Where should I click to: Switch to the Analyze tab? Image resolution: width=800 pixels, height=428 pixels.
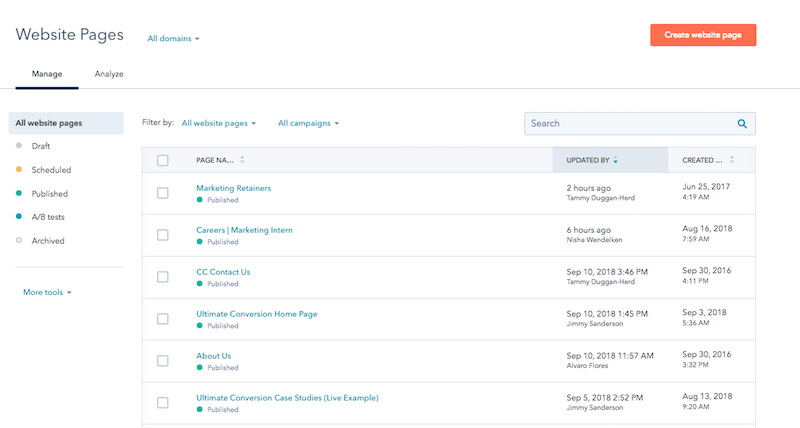click(x=109, y=74)
